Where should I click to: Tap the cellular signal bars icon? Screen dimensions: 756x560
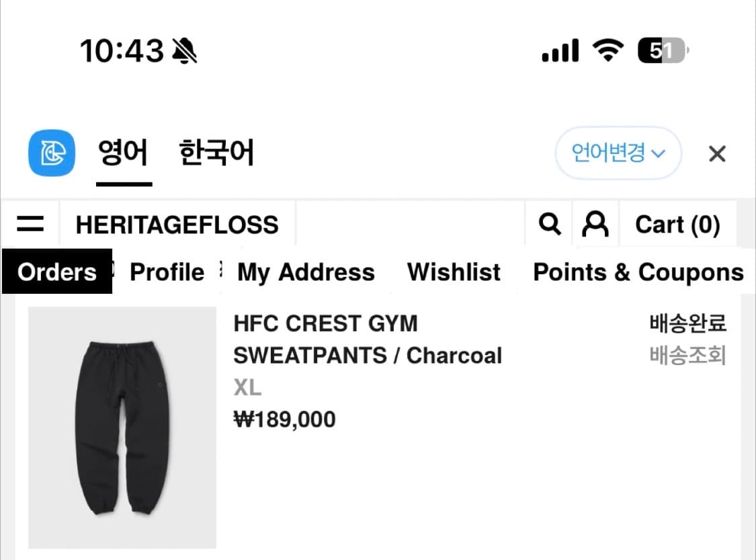[x=560, y=51]
